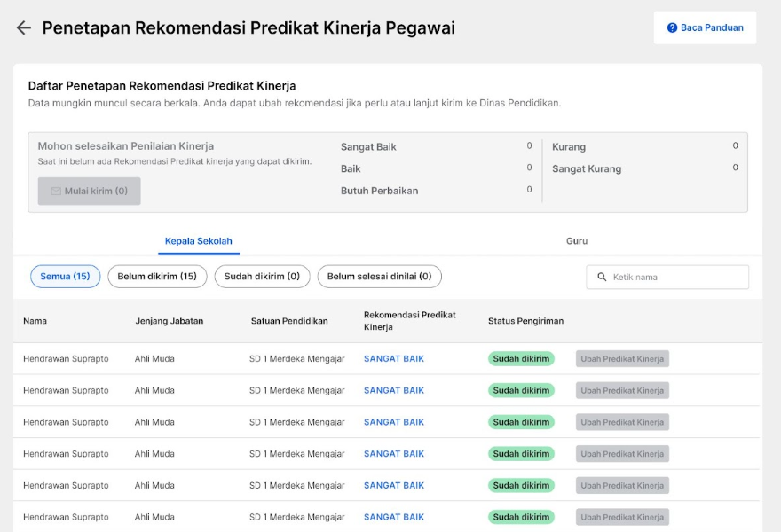Click Sudah dikirim badge in second row
781x532 pixels.
521,391
